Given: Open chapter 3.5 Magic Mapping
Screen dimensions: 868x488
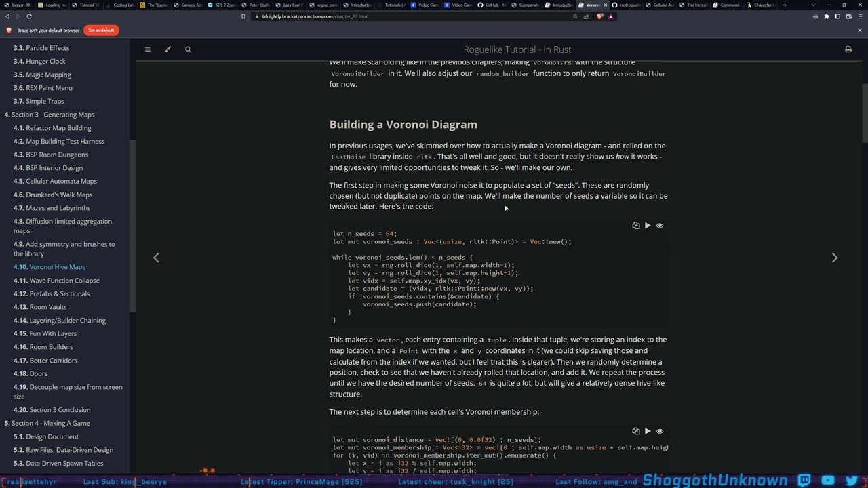Looking at the screenshot, I should click(42, 75).
